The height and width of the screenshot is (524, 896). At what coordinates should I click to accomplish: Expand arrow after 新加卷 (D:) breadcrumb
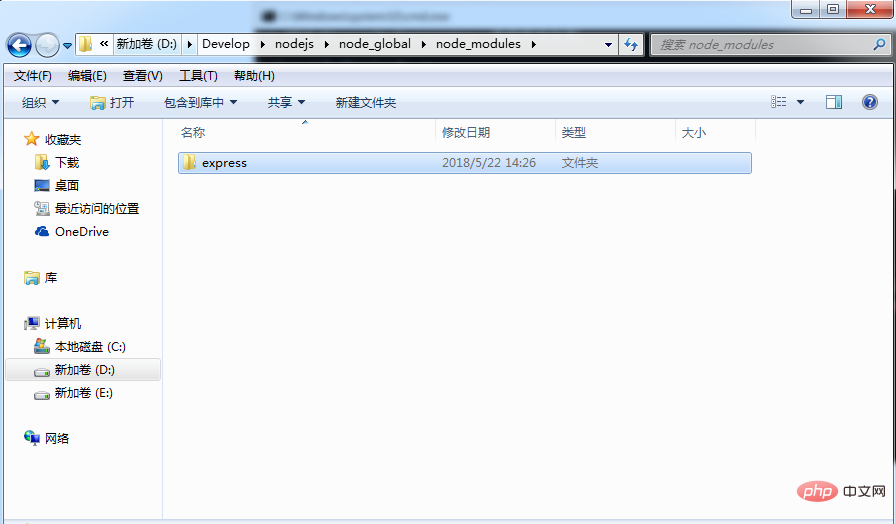point(190,44)
